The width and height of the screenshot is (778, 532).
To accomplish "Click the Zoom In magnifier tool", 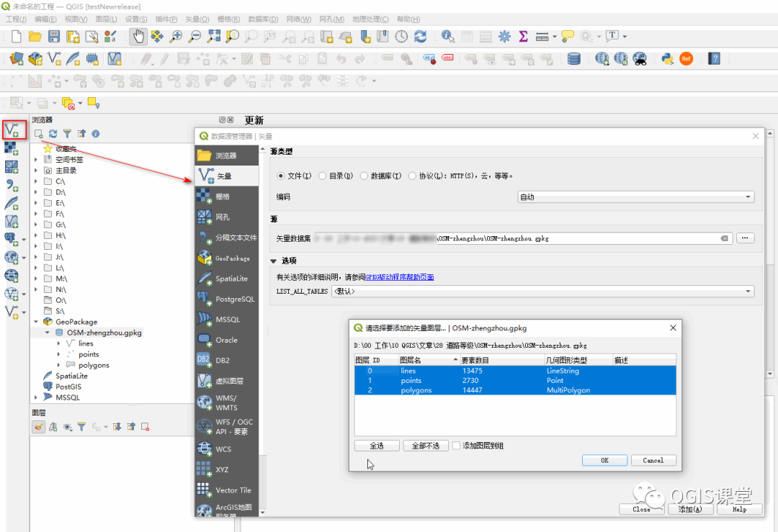I will pos(176,36).
